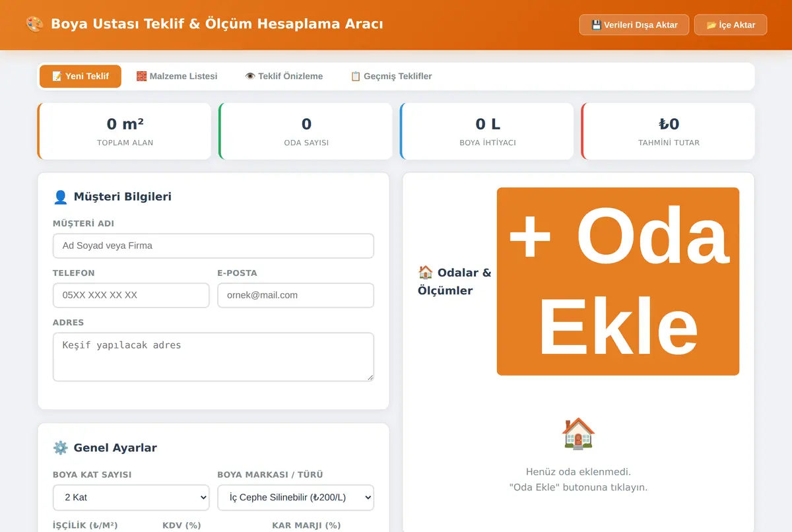
Task: Switch to the Yeni Teklif tab
Action: coord(81,76)
